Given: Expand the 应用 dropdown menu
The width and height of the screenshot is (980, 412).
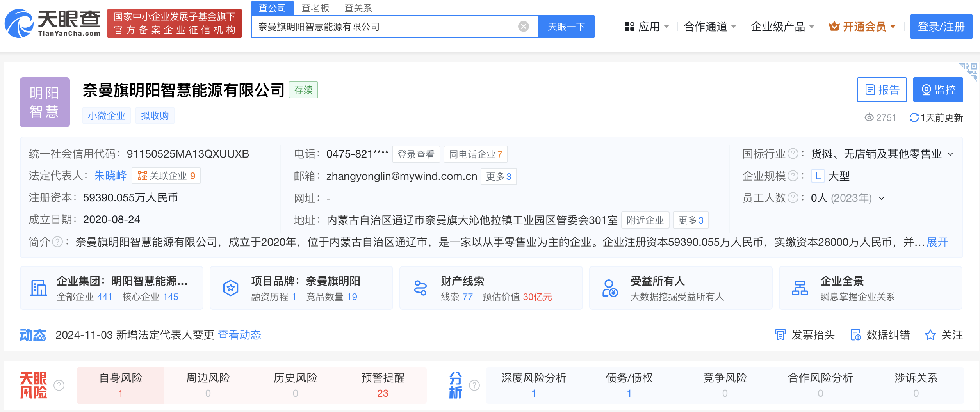Looking at the screenshot, I should (647, 27).
